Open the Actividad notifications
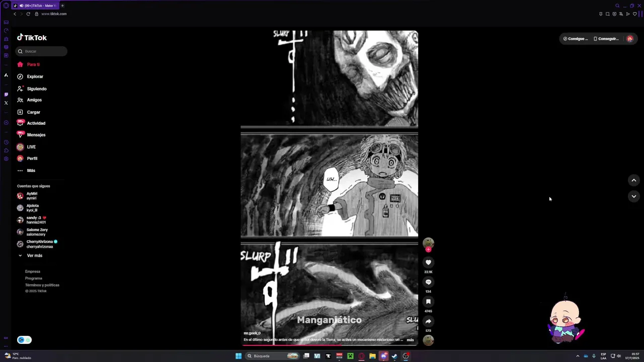The height and width of the screenshot is (362, 644). (x=31, y=123)
